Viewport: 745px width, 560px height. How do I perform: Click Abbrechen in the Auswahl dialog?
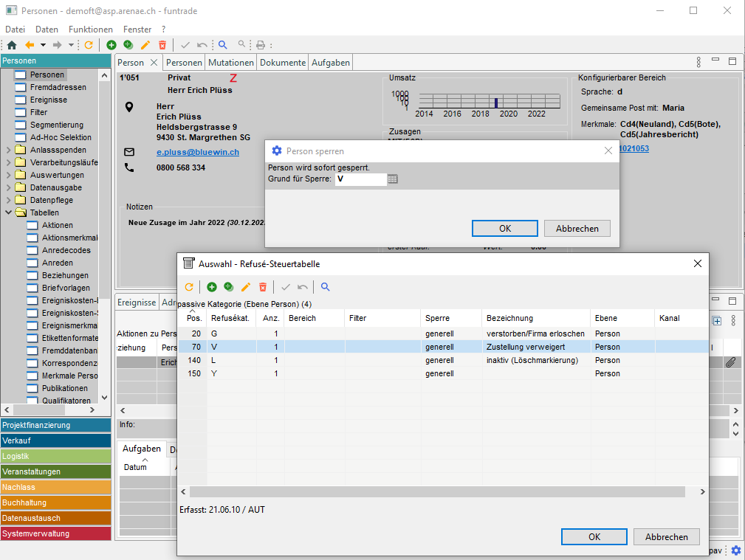click(x=666, y=537)
